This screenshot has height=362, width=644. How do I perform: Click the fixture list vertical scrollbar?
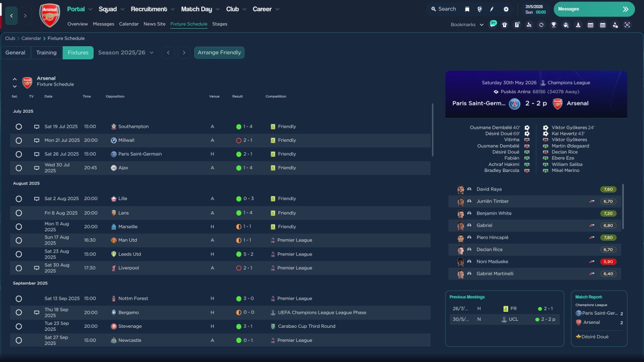pyautogui.click(x=432, y=130)
